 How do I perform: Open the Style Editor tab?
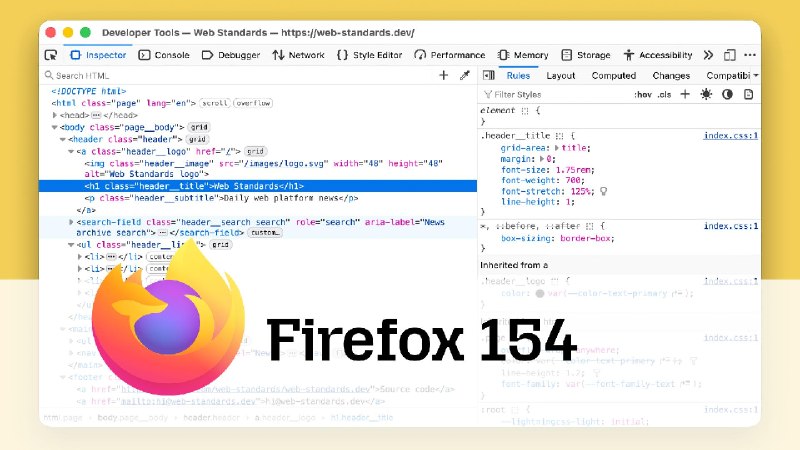[x=369, y=55]
